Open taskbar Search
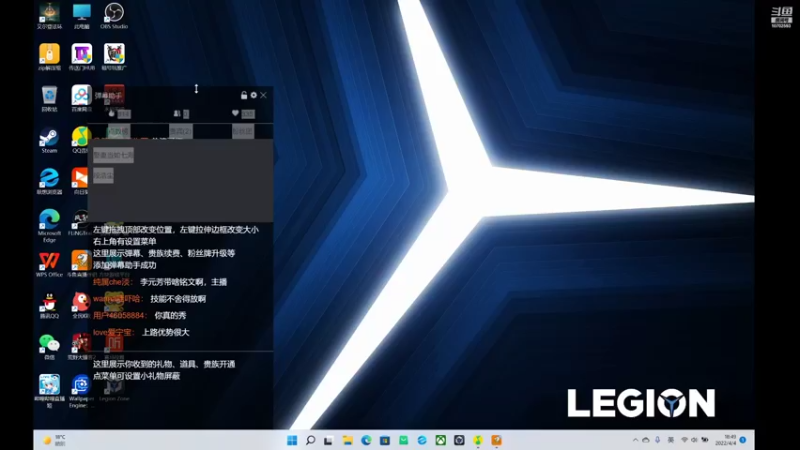The width and height of the screenshot is (800, 450). click(310, 440)
